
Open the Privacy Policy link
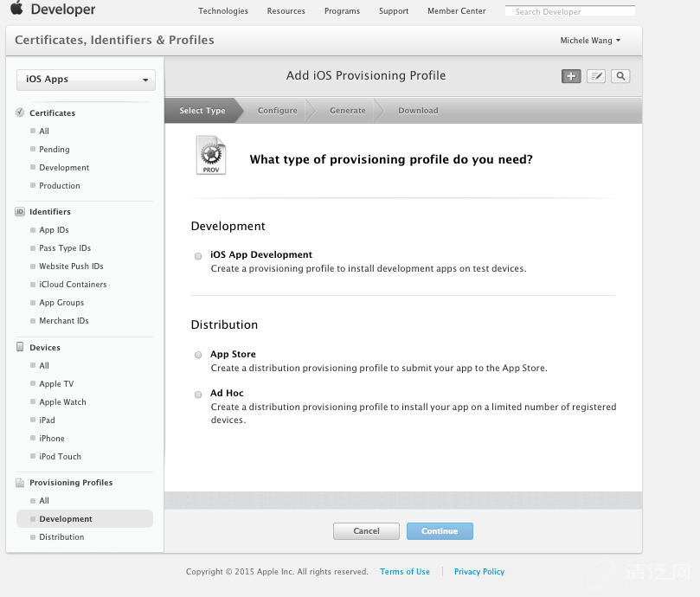pos(479,572)
